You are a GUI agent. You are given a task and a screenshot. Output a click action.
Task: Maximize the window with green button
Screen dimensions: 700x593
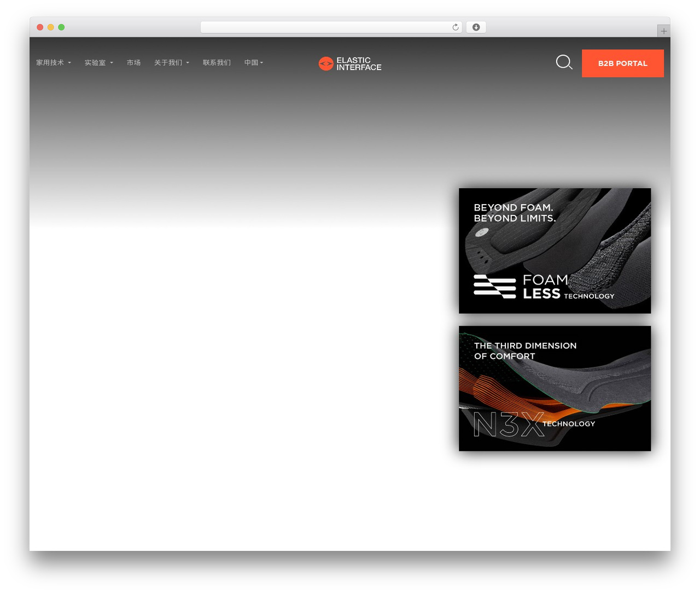[x=61, y=27]
